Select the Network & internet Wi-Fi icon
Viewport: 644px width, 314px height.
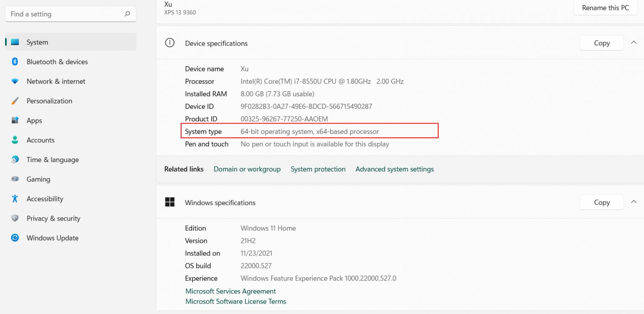point(15,82)
